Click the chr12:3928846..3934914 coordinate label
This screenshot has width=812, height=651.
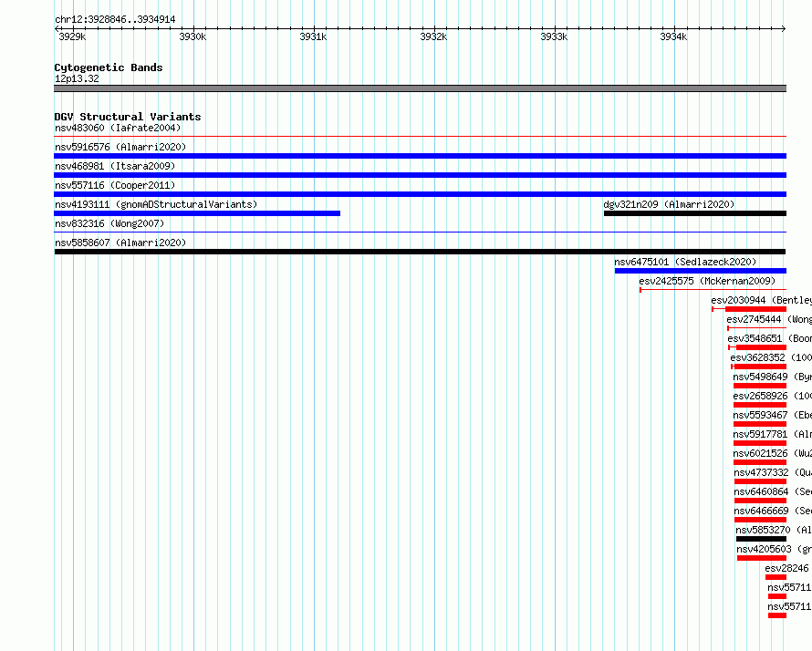pos(115,20)
